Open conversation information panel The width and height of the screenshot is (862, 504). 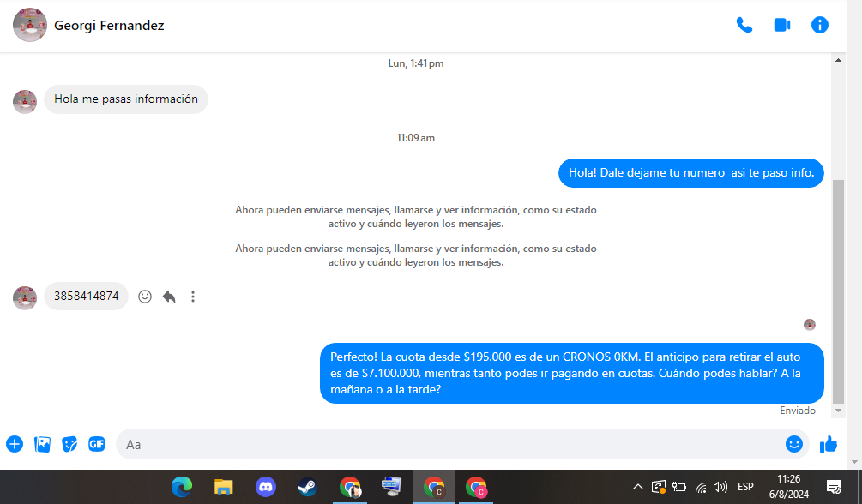[x=820, y=25]
